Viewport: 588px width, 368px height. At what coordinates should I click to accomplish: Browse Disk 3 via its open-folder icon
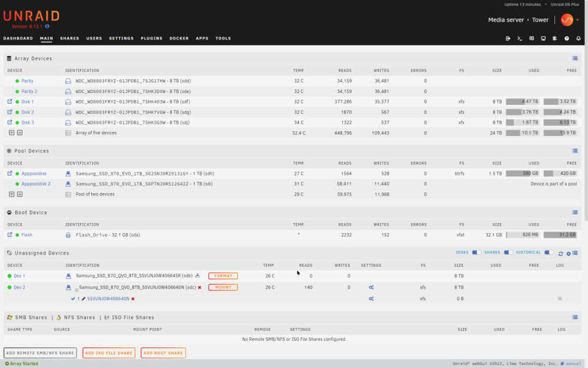pyautogui.click(x=10, y=122)
